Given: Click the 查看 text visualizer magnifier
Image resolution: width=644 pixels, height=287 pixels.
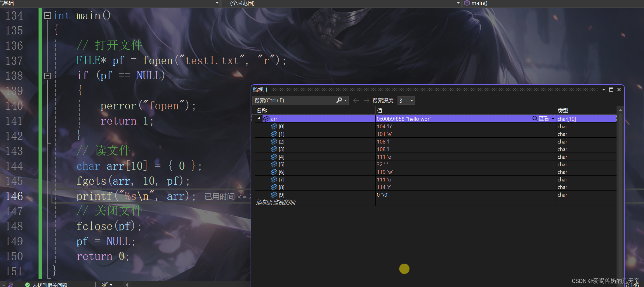Looking at the screenshot, I should [x=535, y=118].
